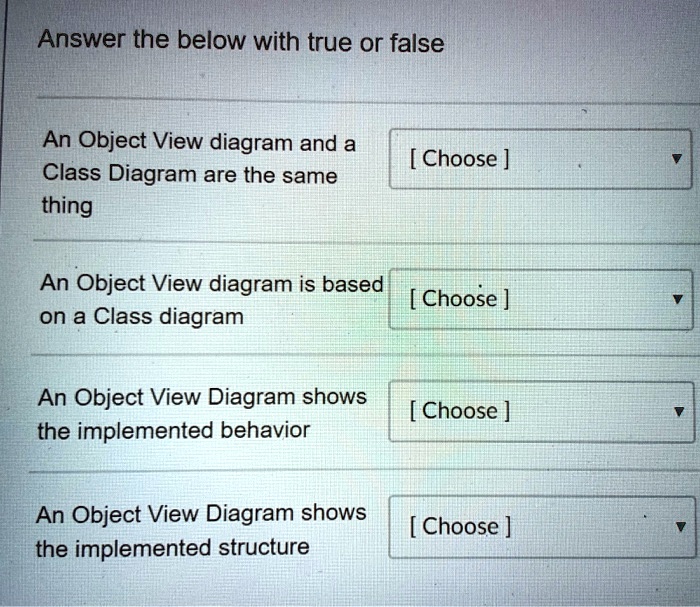The image size is (700, 607).
Task: Click statement 'shows the implemented behavior'
Action: point(201,414)
